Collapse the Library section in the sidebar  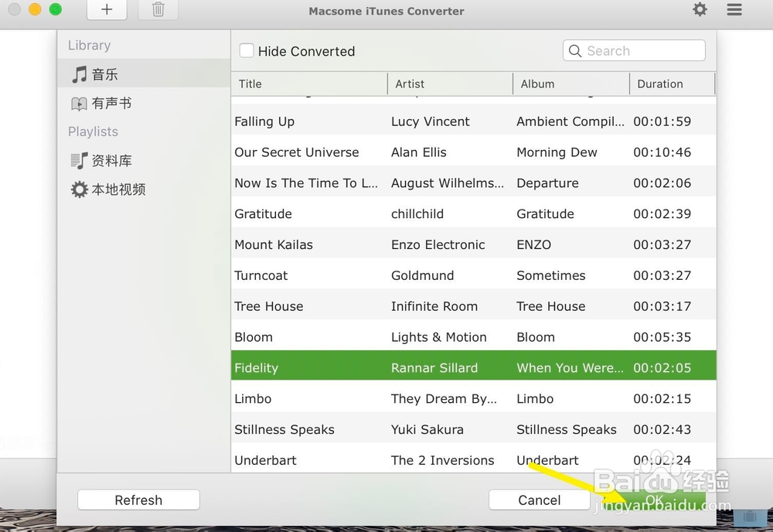[89, 45]
